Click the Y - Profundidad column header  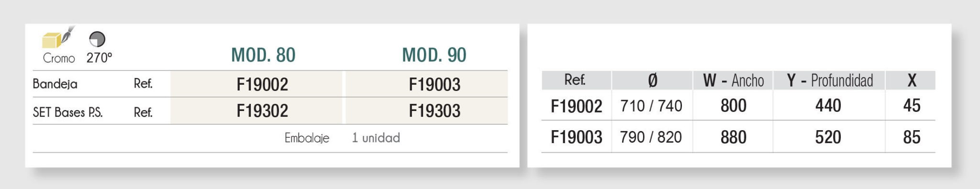point(829,80)
